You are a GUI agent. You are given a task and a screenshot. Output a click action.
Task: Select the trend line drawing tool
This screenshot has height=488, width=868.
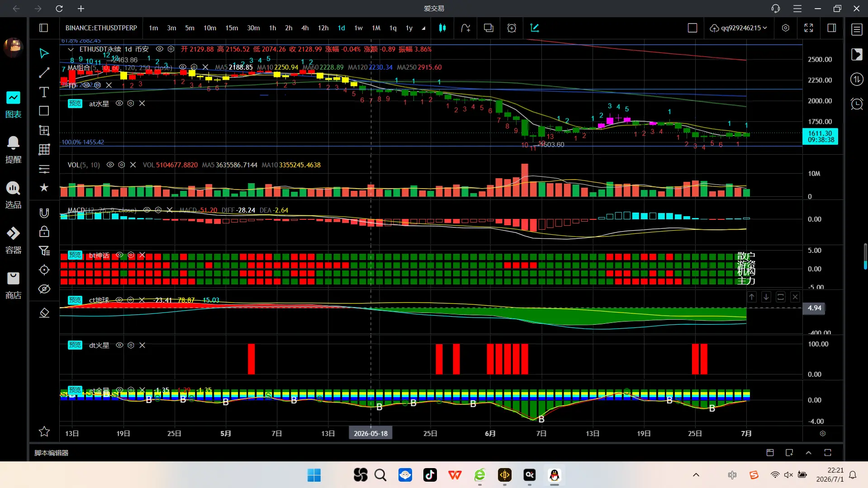click(x=44, y=73)
